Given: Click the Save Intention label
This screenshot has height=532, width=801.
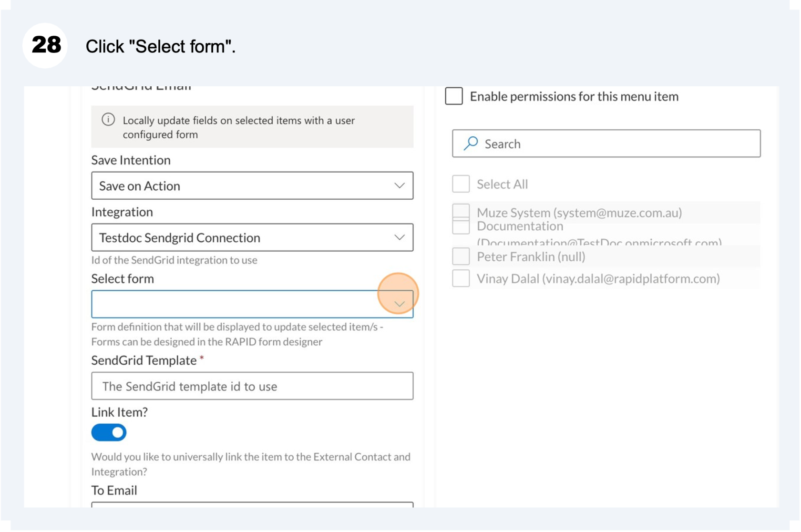Looking at the screenshot, I should [x=131, y=160].
